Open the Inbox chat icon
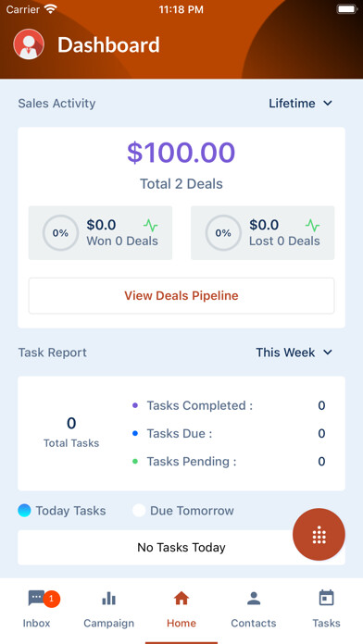The height and width of the screenshot is (644, 363). click(37, 598)
